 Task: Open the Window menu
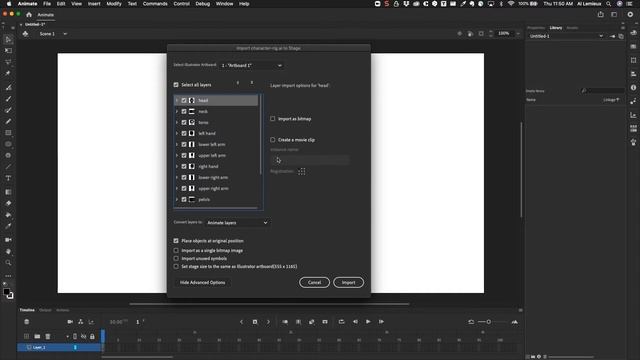click(224, 4)
